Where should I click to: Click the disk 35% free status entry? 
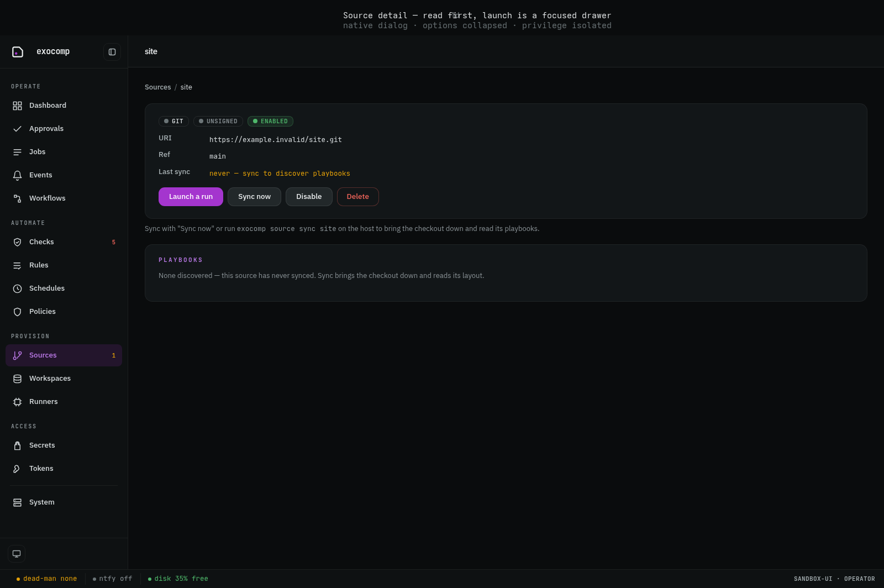pyautogui.click(x=178, y=579)
